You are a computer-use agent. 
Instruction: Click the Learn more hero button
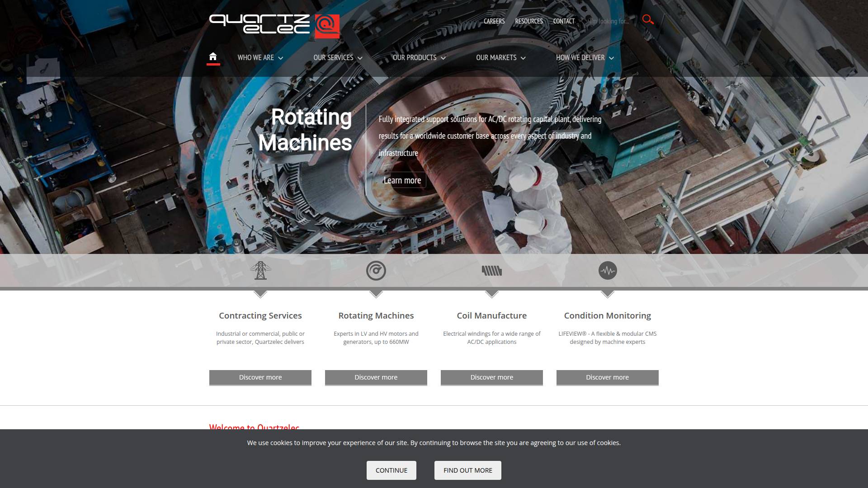point(402,180)
